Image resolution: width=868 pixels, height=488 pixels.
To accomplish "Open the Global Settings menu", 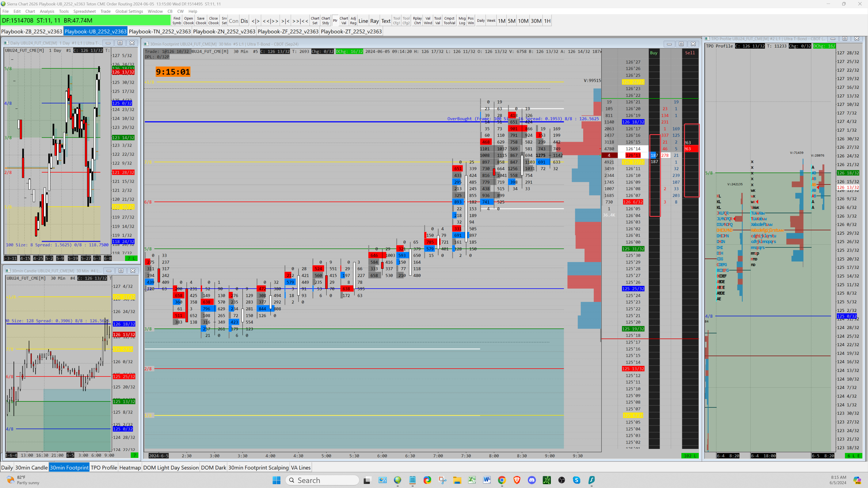I will click(129, 11).
